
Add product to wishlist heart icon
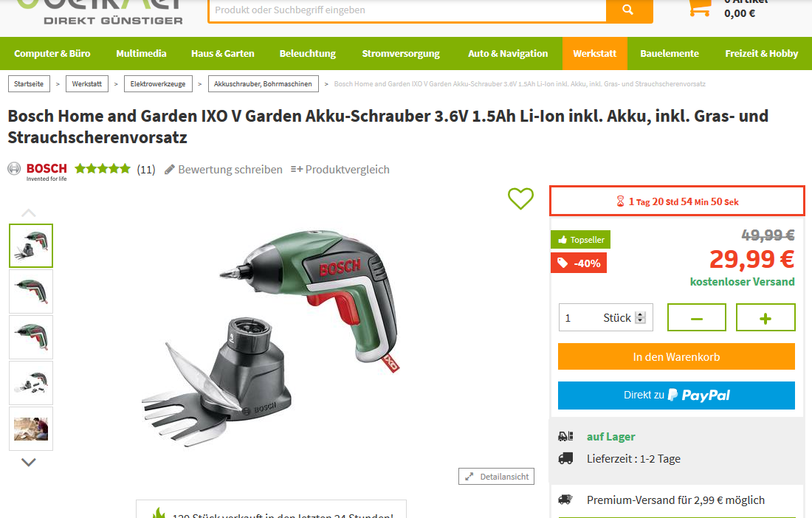(520, 198)
